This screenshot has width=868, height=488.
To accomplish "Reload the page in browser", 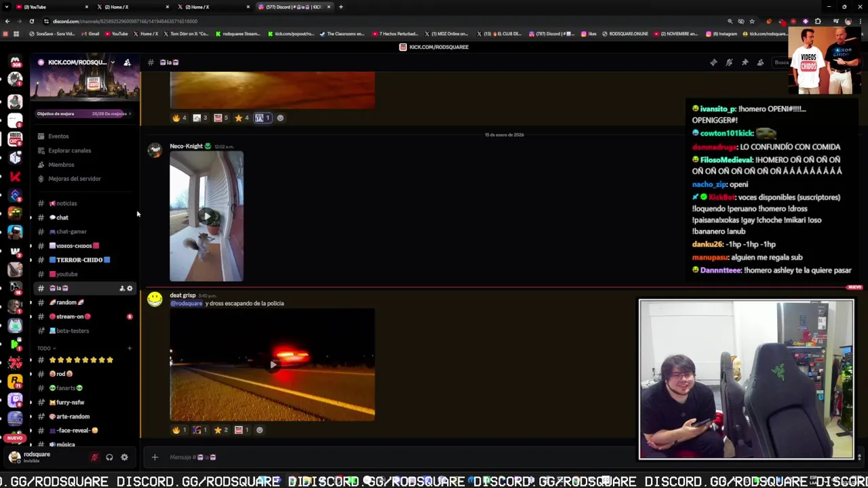I will (x=31, y=21).
